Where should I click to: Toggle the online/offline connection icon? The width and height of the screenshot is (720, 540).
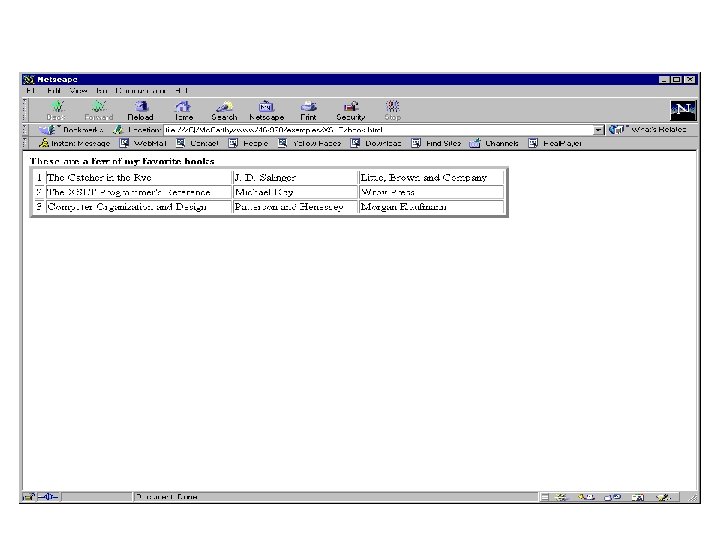click(x=48, y=497)
